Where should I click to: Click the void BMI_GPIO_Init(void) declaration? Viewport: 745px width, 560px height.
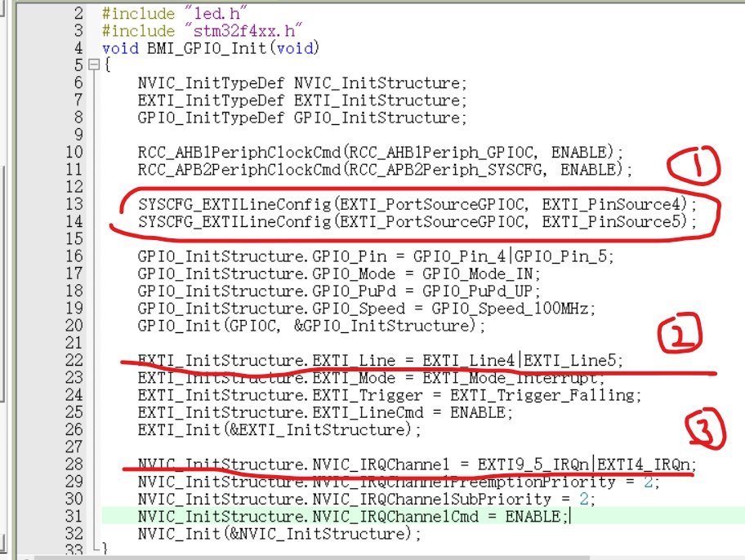point(211,48)
